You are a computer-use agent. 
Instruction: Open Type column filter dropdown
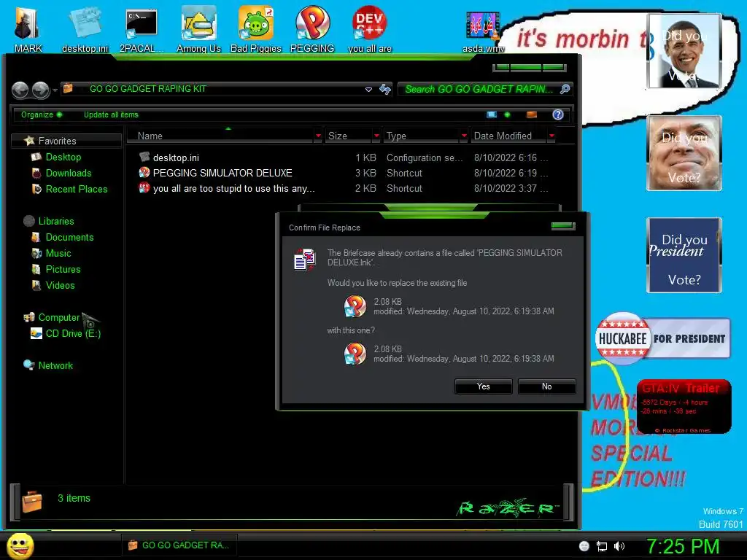464,136
